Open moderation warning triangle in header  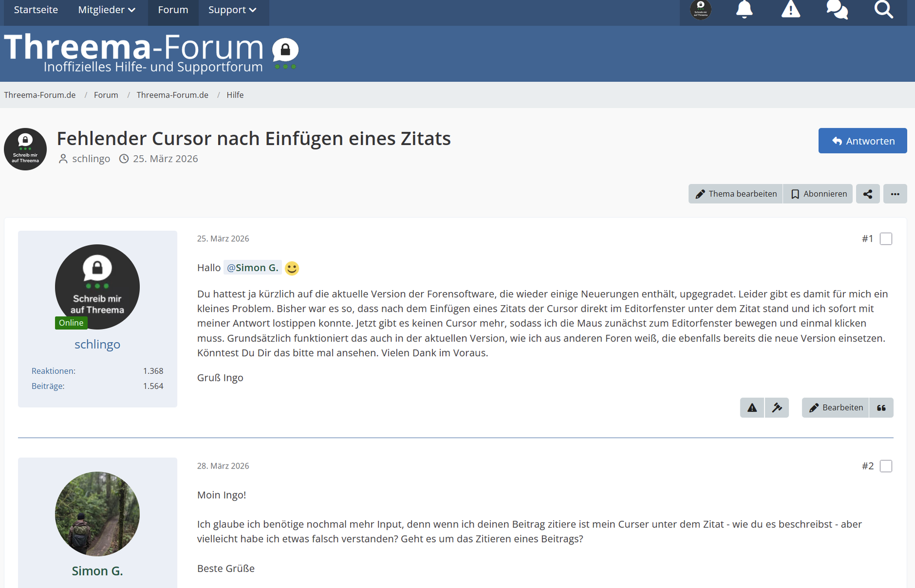point(790,9)
